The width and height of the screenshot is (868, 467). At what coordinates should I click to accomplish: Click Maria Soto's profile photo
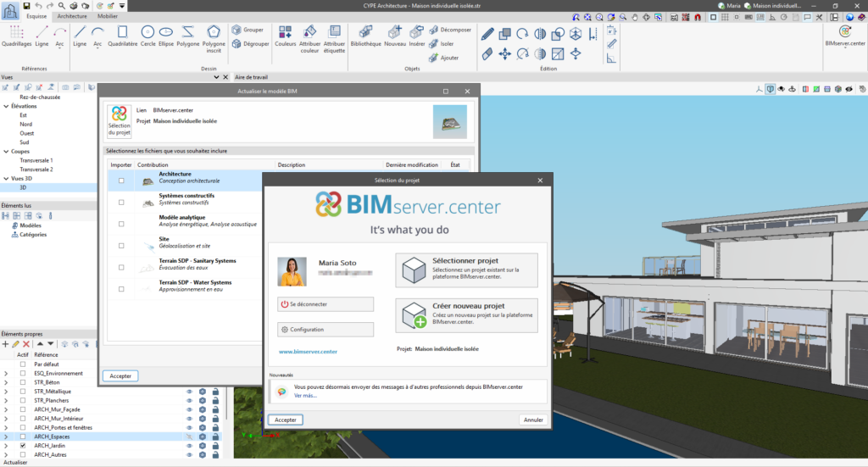tap(292, 272)
